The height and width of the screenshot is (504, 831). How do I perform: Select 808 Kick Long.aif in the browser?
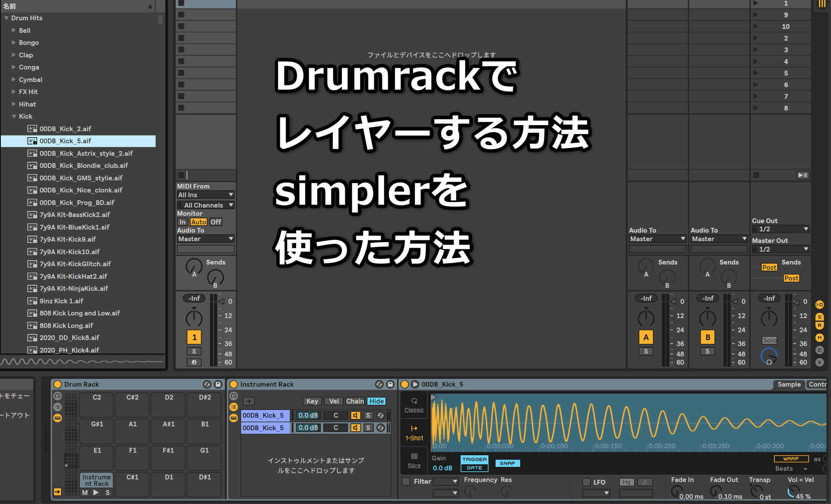[x=66, y=325]
